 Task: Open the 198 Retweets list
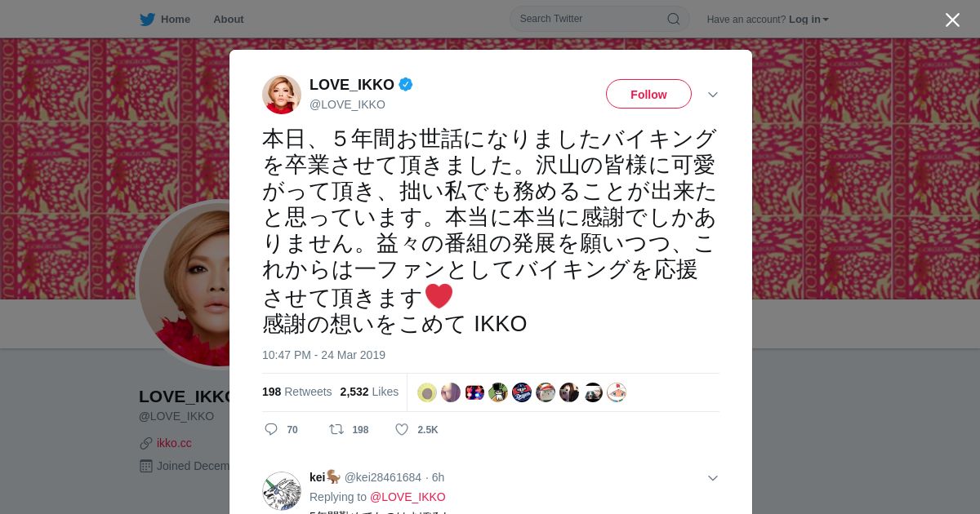coord(296,392)
